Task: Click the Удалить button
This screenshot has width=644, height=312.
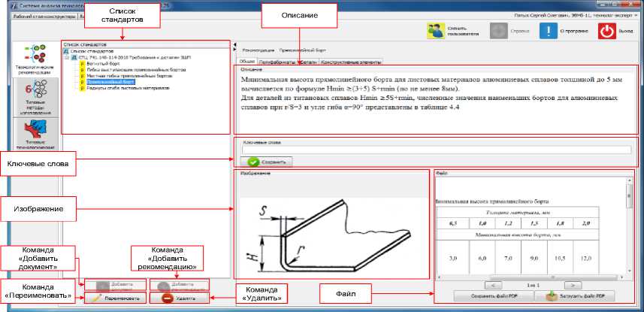Action: (179, 298)
